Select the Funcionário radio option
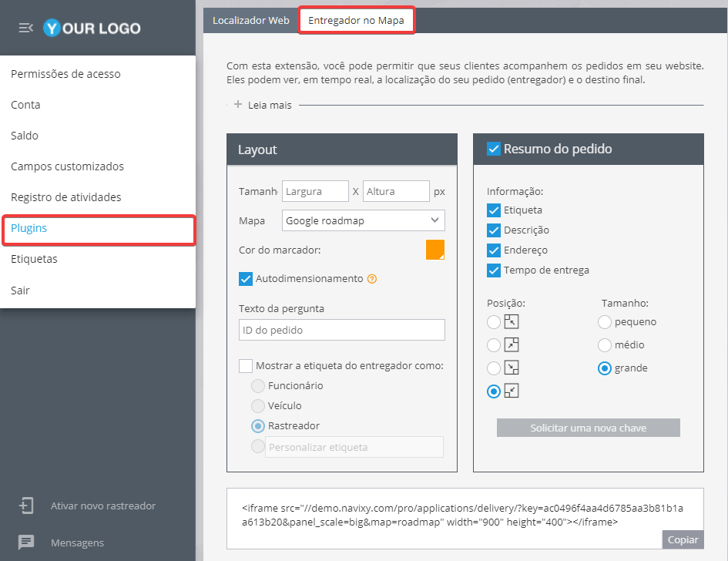The width and height of the screenshot is (728, 561). tap(257, 386)
